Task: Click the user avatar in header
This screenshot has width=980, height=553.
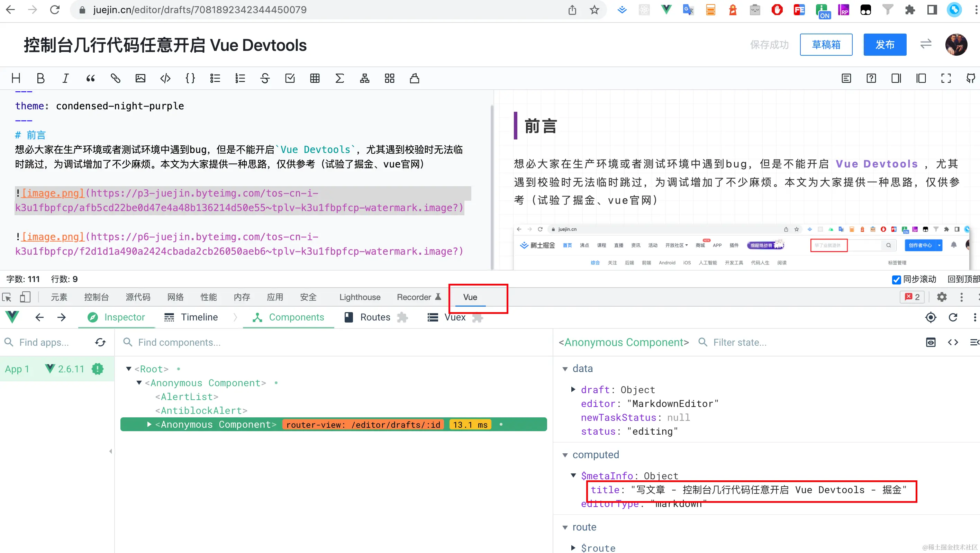Action: coord(956,45)
